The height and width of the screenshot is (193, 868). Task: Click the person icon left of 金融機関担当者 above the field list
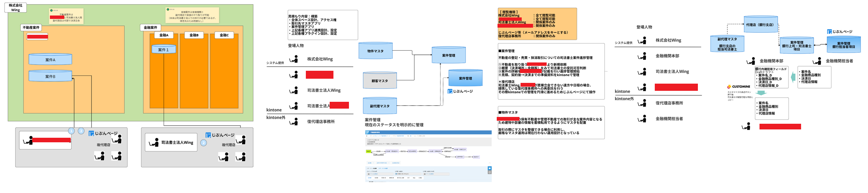tap(817, 61)
